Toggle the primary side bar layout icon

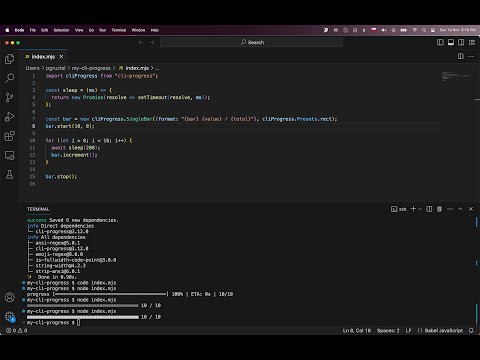tap(440, 42)
